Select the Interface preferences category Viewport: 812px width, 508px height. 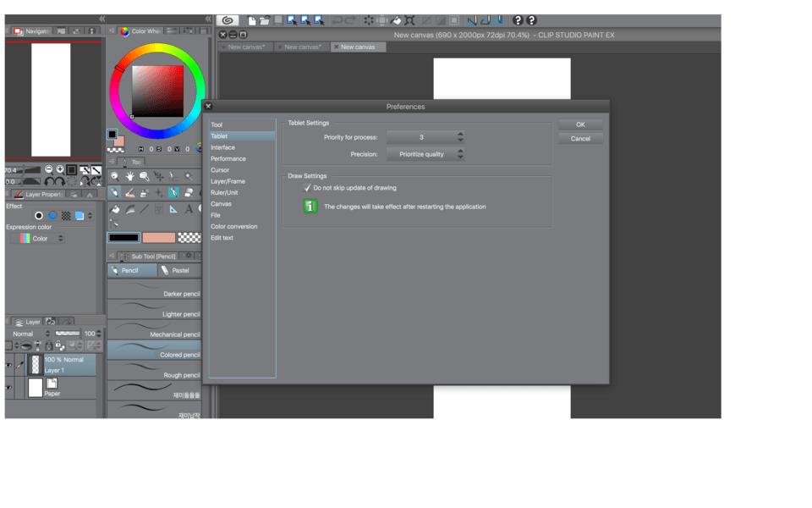[223, 147]
